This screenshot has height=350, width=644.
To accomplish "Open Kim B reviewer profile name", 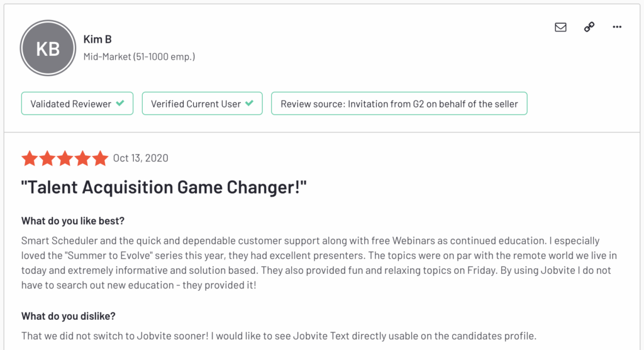I will (x=97, y=40).
